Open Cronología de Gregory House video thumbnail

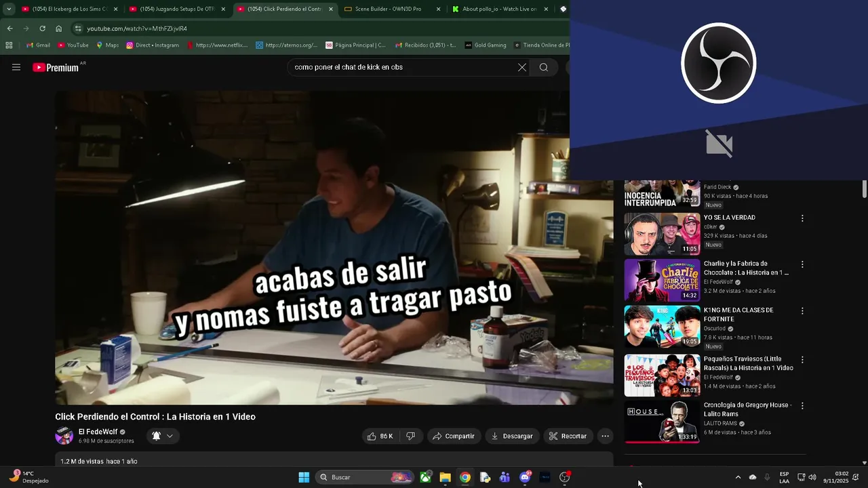pos(662,422)
